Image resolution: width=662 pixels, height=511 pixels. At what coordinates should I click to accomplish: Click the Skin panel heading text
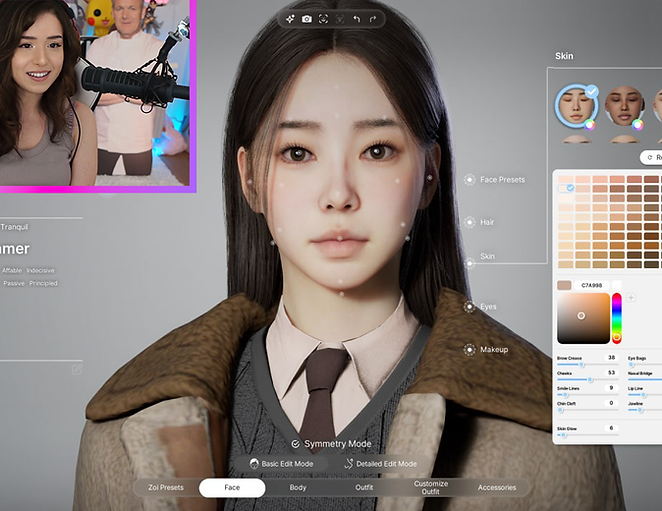564,56
